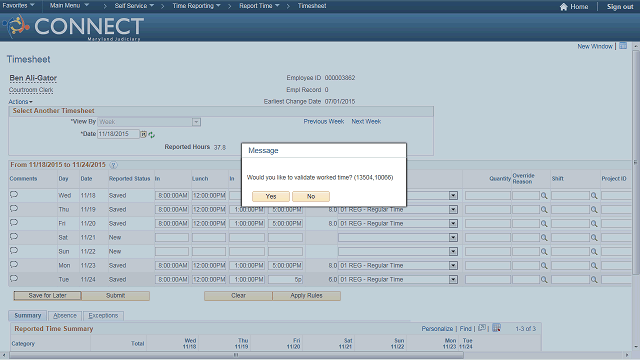Open the Time Reporting Code dropdown for Wed

pyautogui.click(x=453, y=196)
